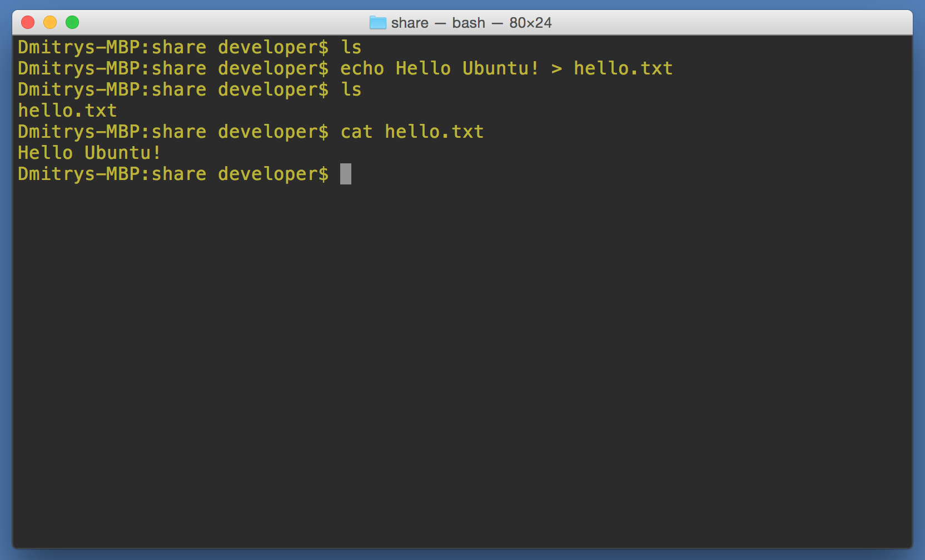Click "hello.txt" in the echo command
This screenshot has height=560, width=925.
point(623,68)
